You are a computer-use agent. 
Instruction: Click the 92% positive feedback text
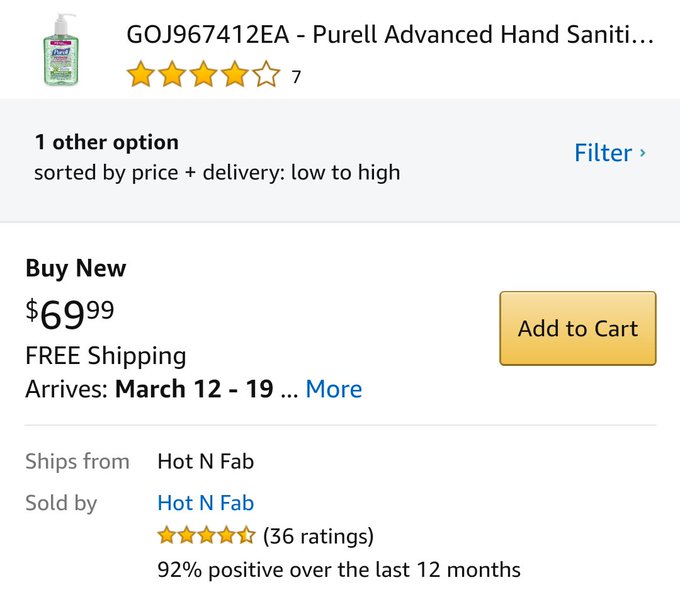(x=339, y=570)
